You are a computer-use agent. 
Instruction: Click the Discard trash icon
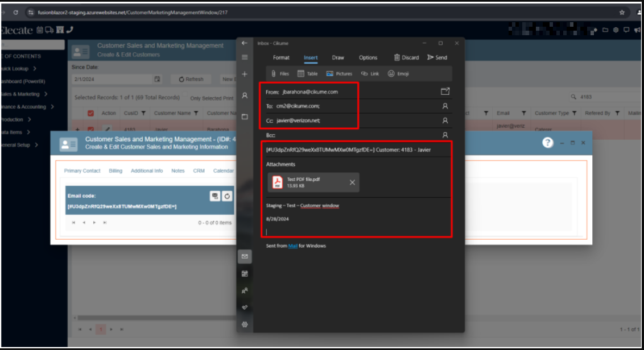tap(397, 57)
